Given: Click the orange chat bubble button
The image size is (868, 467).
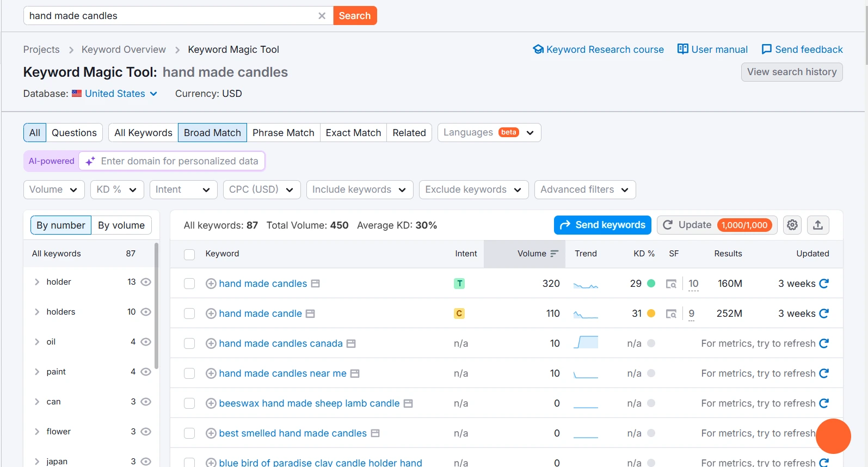Looking at the screenshot, I should pos(833,436).
